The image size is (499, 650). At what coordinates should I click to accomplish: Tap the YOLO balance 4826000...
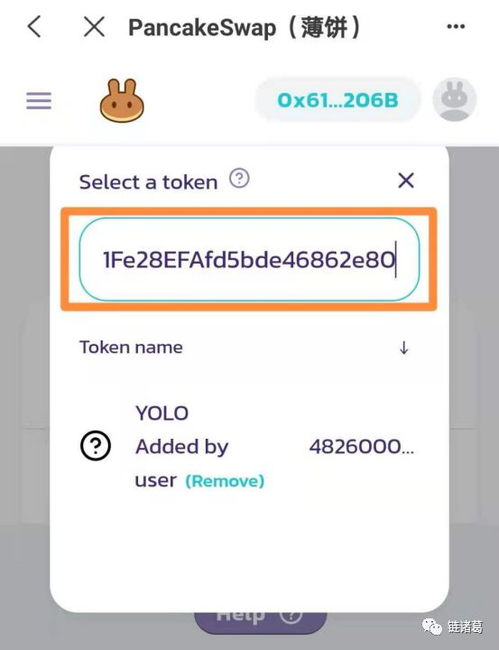pyautogui.click(x=361, y=446)
